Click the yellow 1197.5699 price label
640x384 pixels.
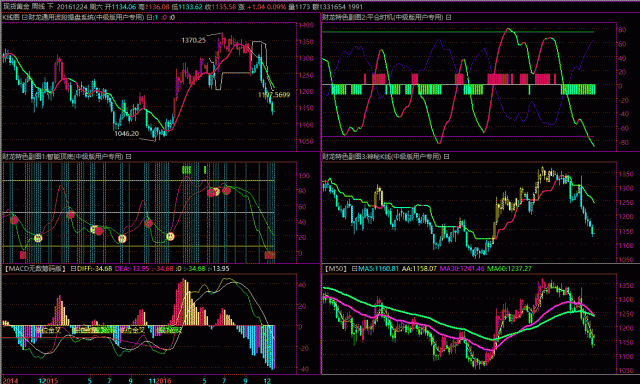click(274, 95)
